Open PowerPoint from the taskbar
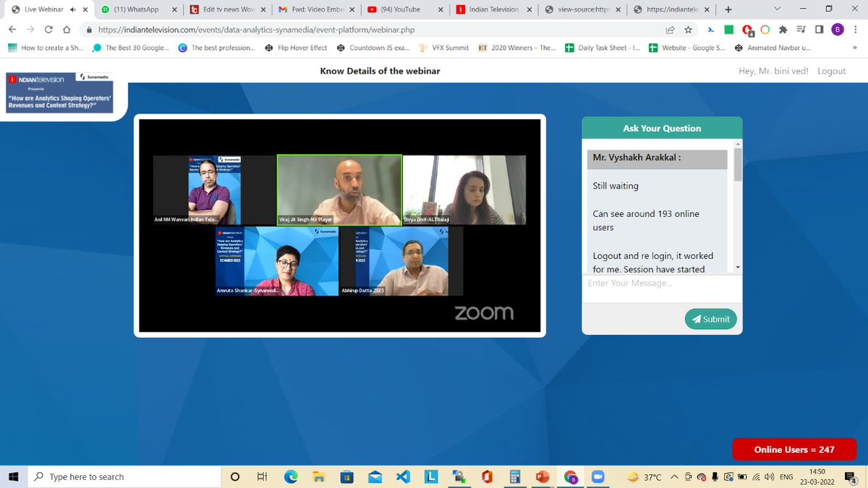This screenshot has height=488, width=868. (x=542, y=476)
